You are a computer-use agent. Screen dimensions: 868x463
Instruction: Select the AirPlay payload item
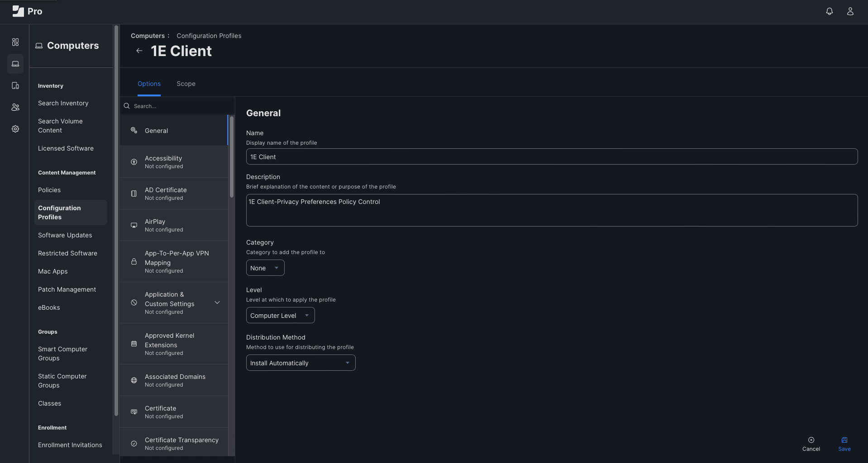pos(174,225)
